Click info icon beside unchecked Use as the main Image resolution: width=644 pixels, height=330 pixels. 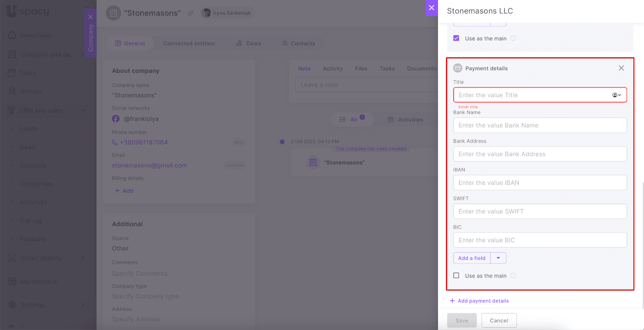click(x=513, y=276)
